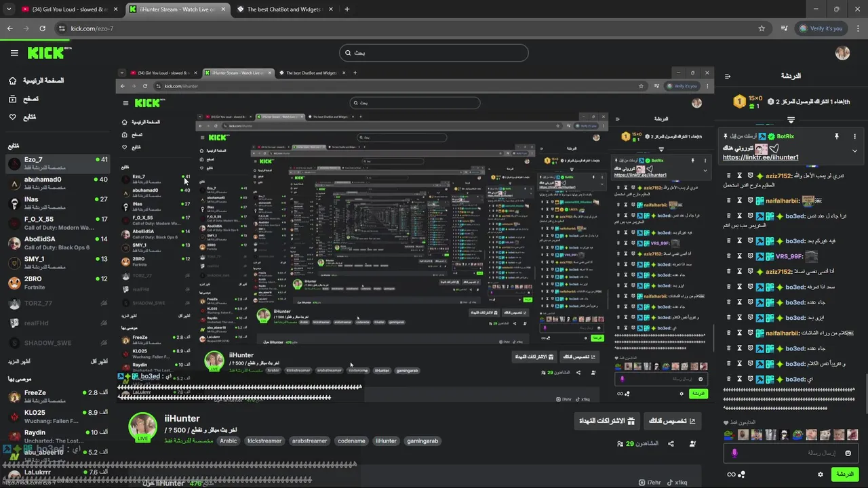
Task: Timeout naifalharbii using the hourglass icon on his first message
Action: (740, 201)
